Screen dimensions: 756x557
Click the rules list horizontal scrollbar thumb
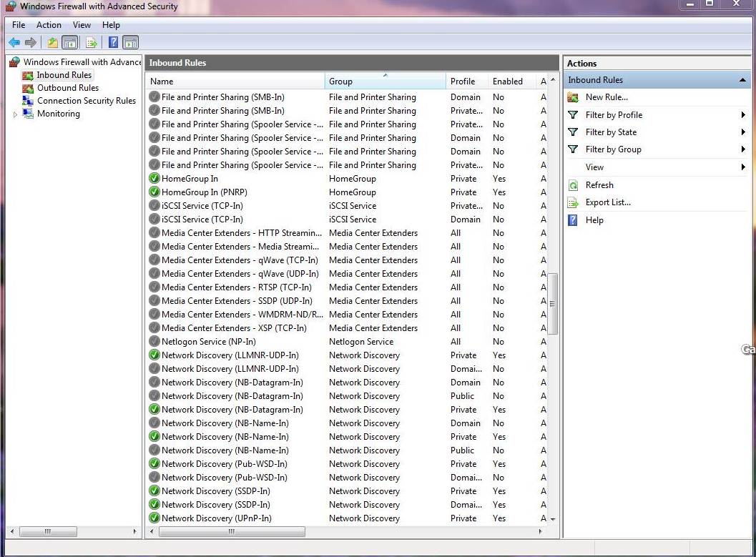(232, 531)
